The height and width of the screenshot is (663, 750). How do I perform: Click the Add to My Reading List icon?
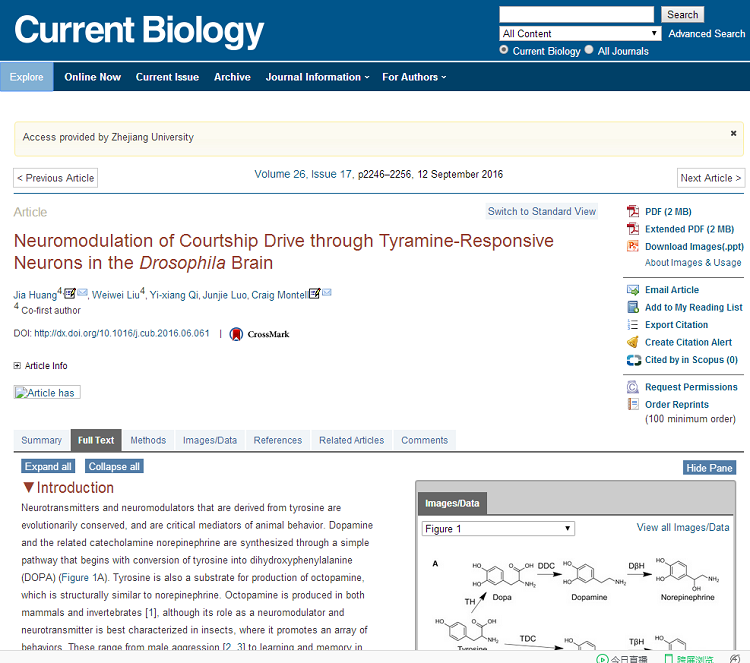(x=633, y=307)
